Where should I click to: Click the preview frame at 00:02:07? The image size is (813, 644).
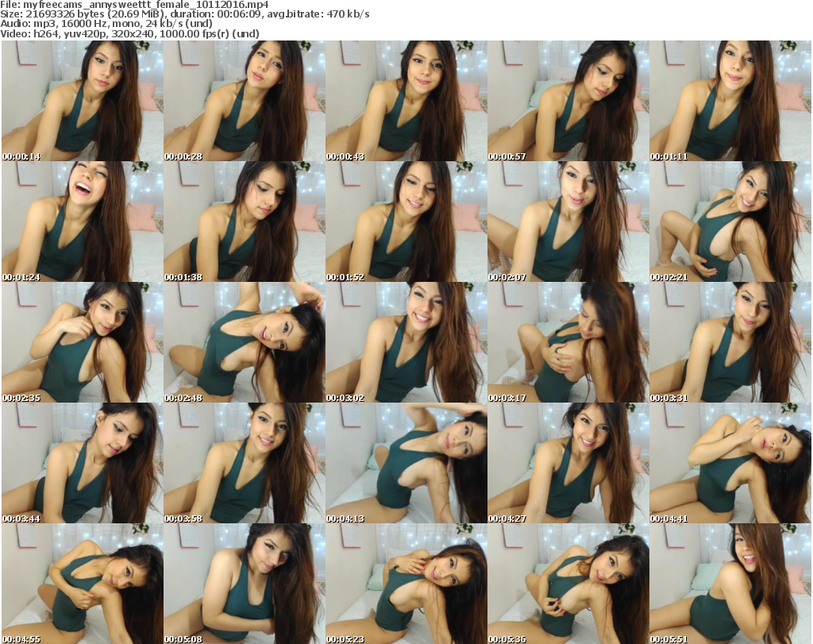click(x=568, y=222)
